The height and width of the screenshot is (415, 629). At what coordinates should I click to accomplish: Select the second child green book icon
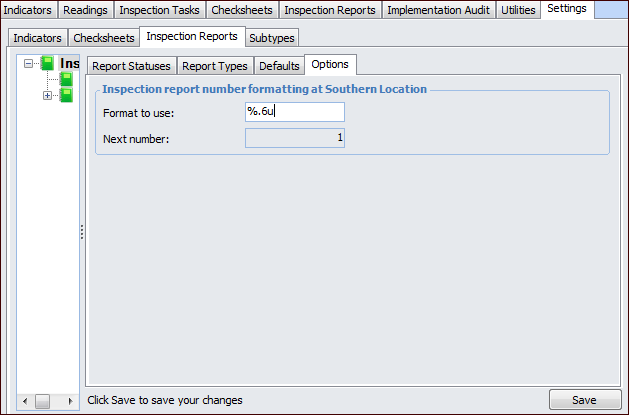(x=66, y=95)
